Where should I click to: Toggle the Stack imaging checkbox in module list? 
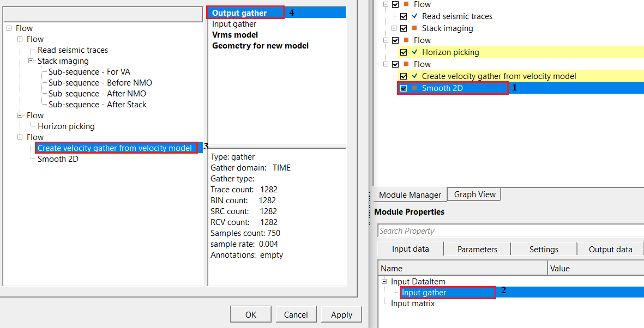point(404,28)
